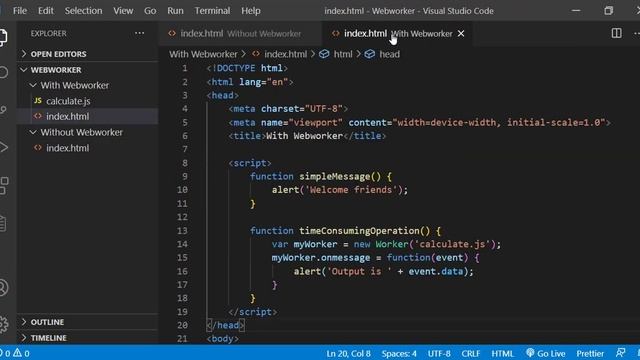Open the Go menu
640x360 pixels.
[x=150, y=11]
